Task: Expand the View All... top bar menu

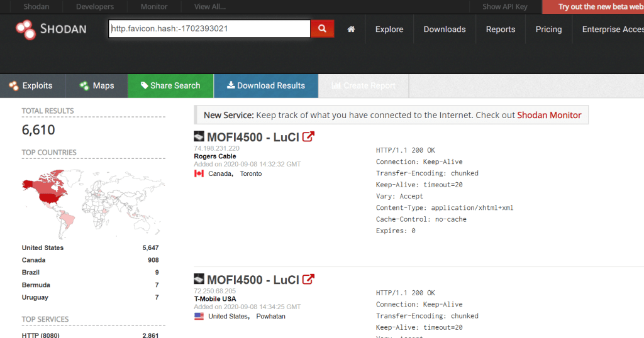Action: pyautogui.click(x=211, y=7)
